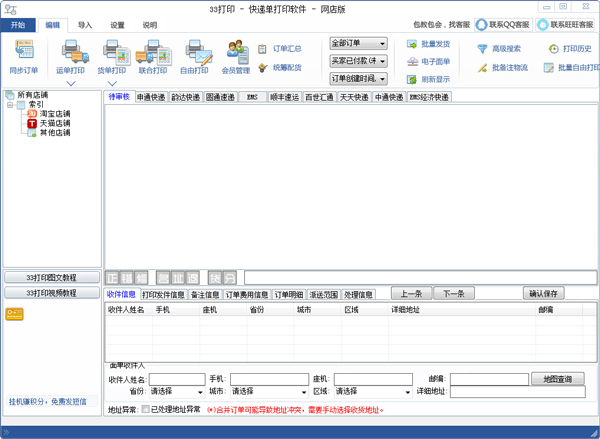Click the 分 status icon button
600x439 pixels.
click(229, 278)
